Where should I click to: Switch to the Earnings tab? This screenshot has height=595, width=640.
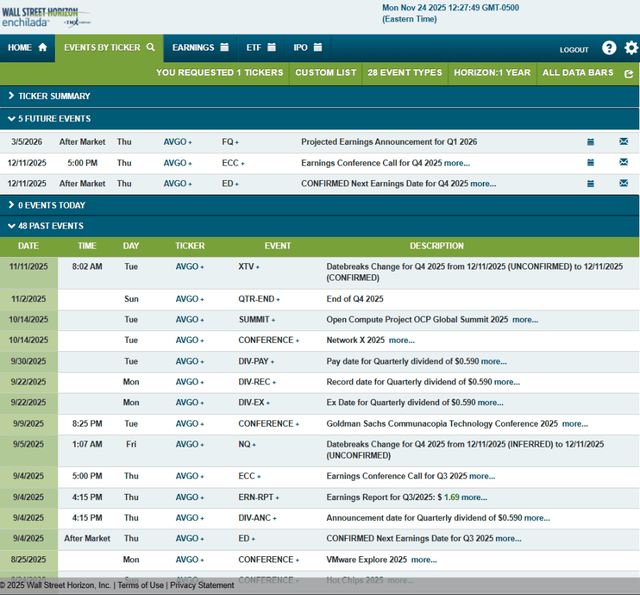coord(201,47)
